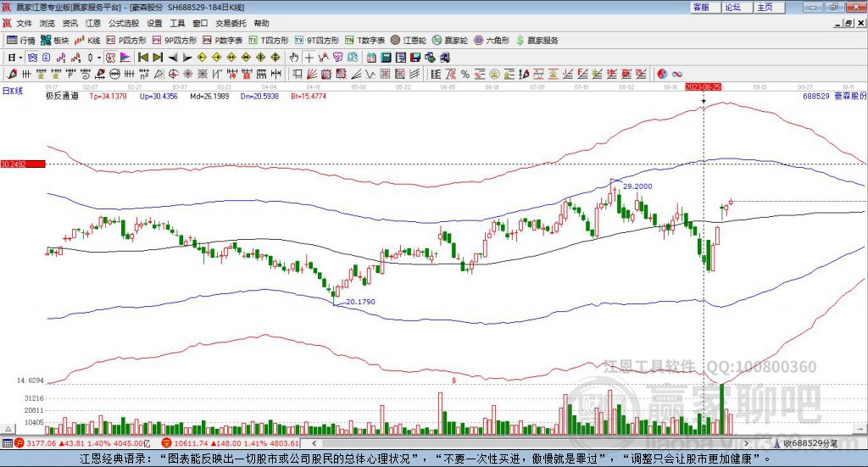This screenshot has width=868, height=467.
Task: Click the red 30.2492 price label
Action: pyautogui.click(x=23, y=164)
